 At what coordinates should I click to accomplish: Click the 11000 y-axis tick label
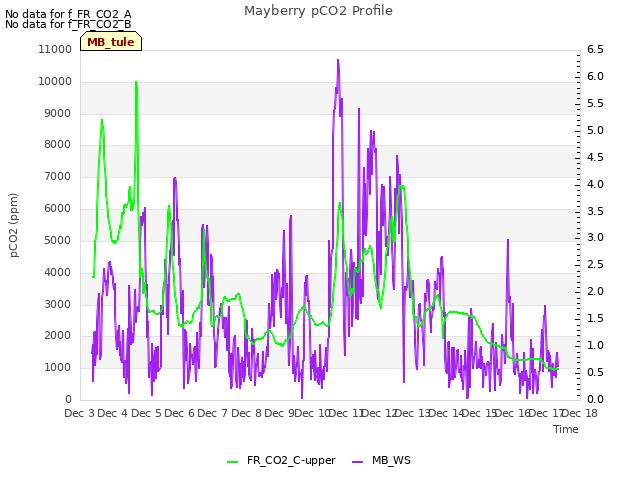coord(55,49)
